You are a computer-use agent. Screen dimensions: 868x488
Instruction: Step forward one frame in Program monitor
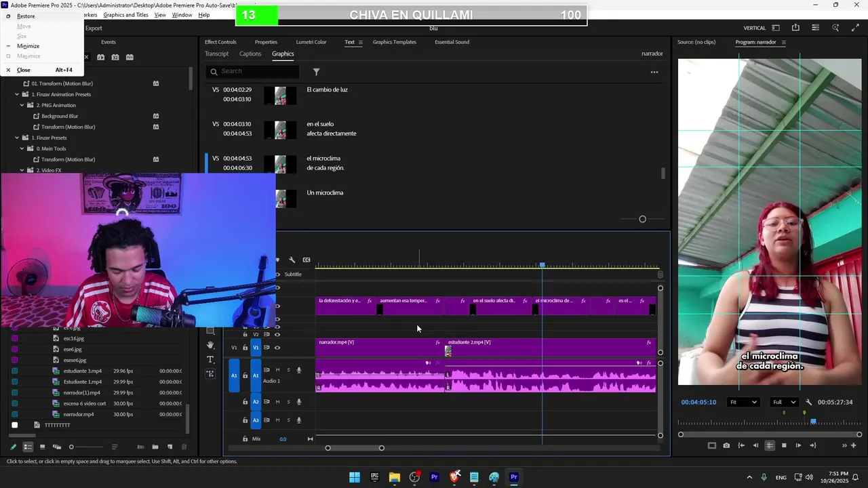point(798,445)
